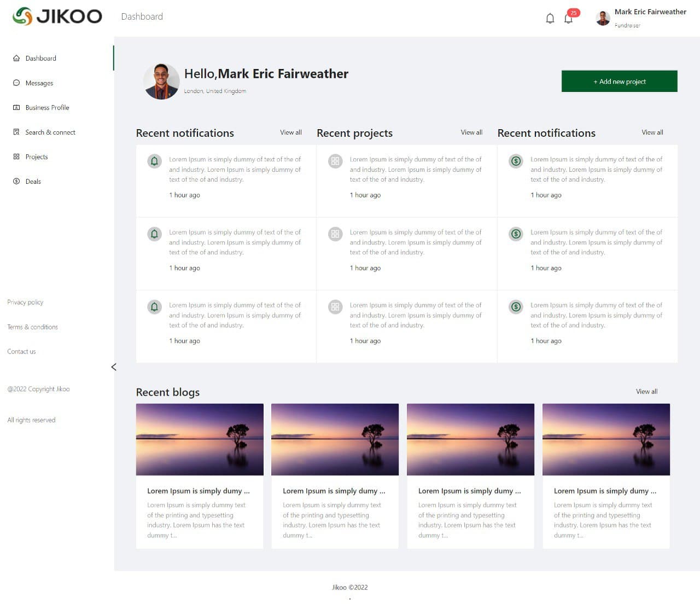
Task: Click the Projects grid icon in sidebar
Action: click(16, 157)
